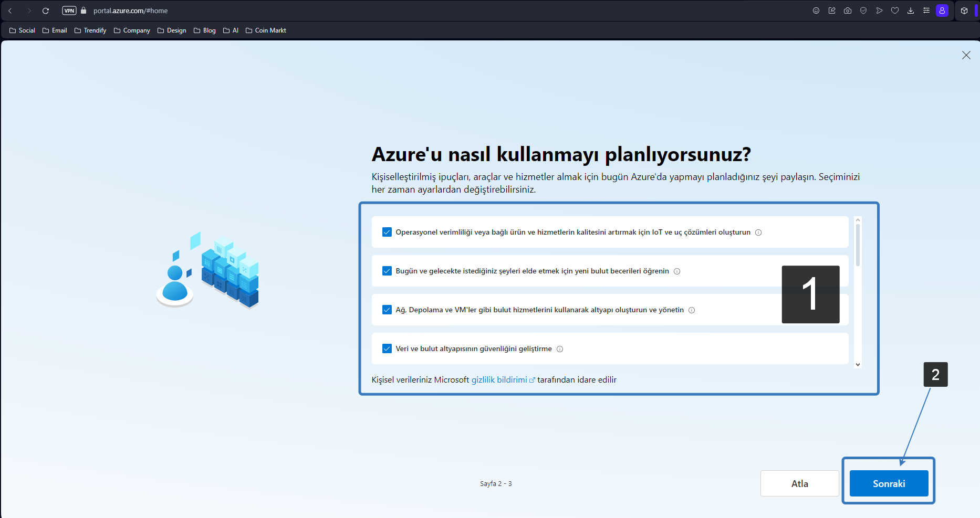
Task: Click the smiley feedback icon in toolbar
Action: click(816, 10)
